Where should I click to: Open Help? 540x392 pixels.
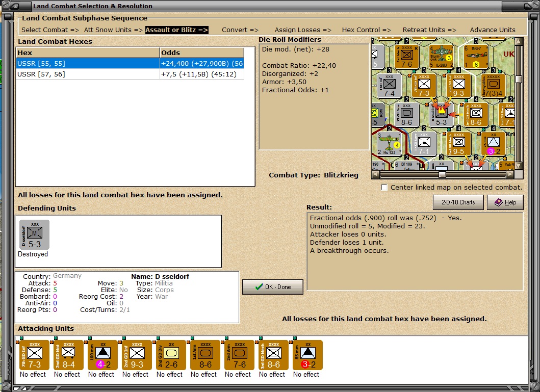(505, 202)
